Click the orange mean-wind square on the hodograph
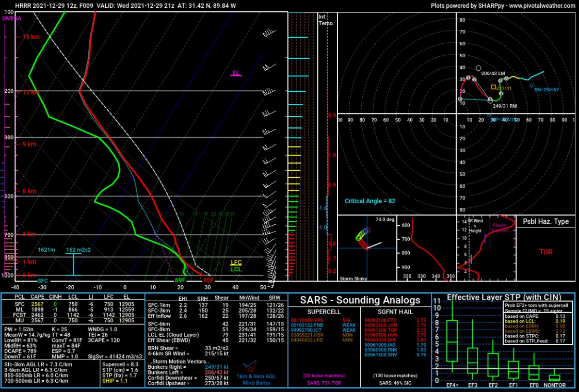 [x=493, y=87]
